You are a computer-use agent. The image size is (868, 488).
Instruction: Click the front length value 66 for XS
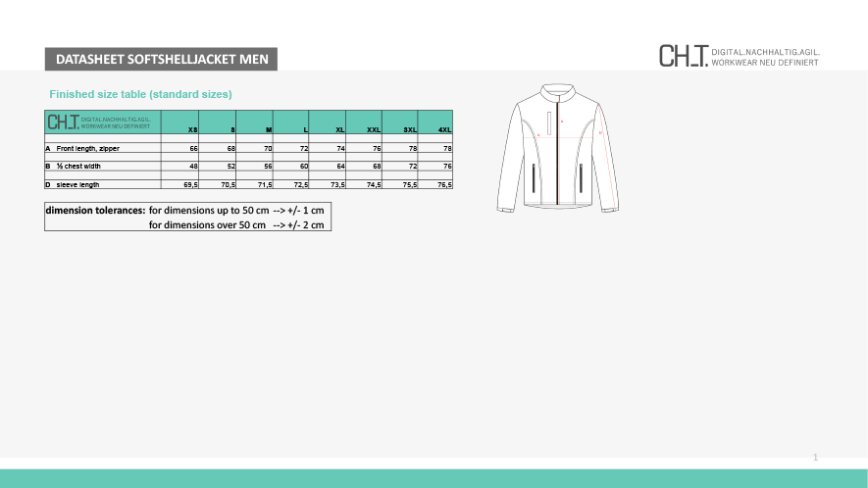(193, 148)
